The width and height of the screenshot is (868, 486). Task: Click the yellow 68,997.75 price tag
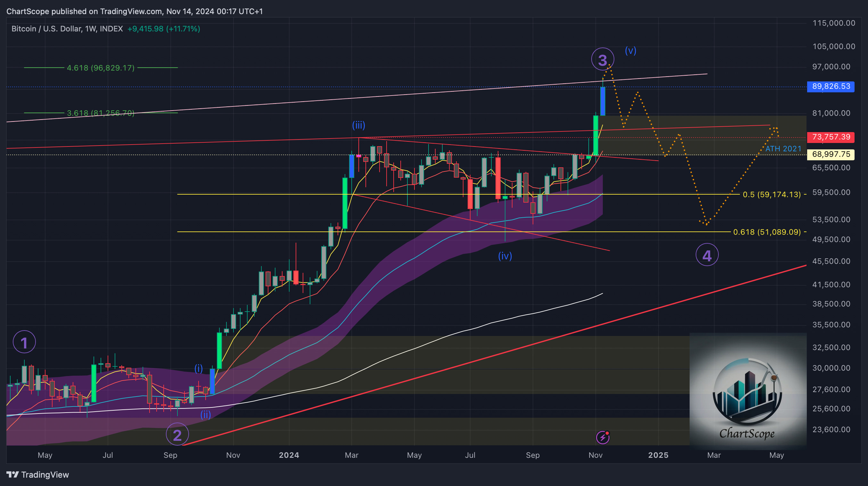pyautogui.click(x=831, y=155)
